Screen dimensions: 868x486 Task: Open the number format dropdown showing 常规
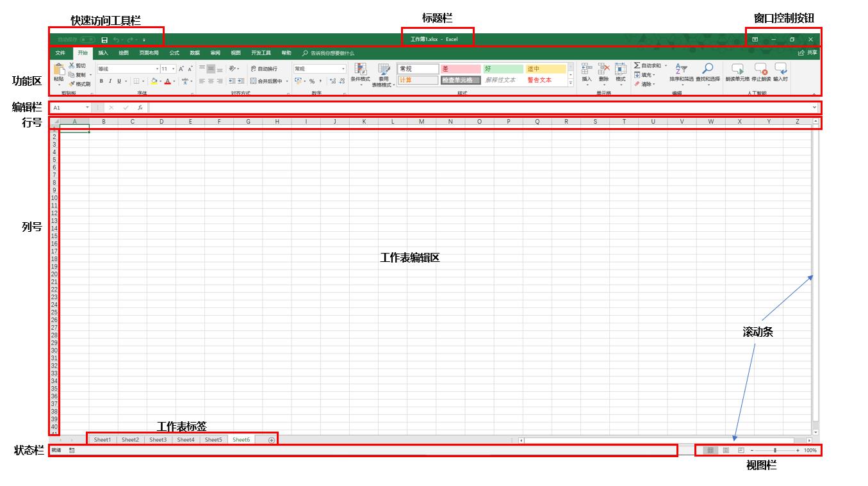(343, 69)
